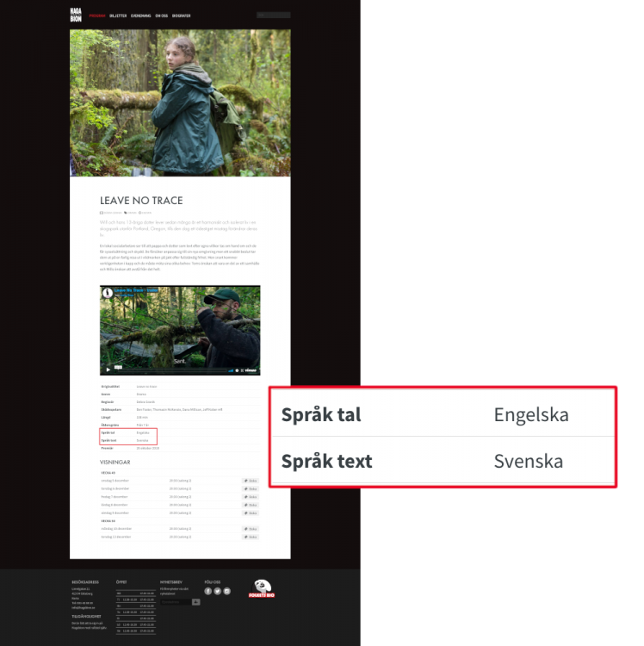Click the Haga Bion logo
Screen dimensions: 644x646
76,15
